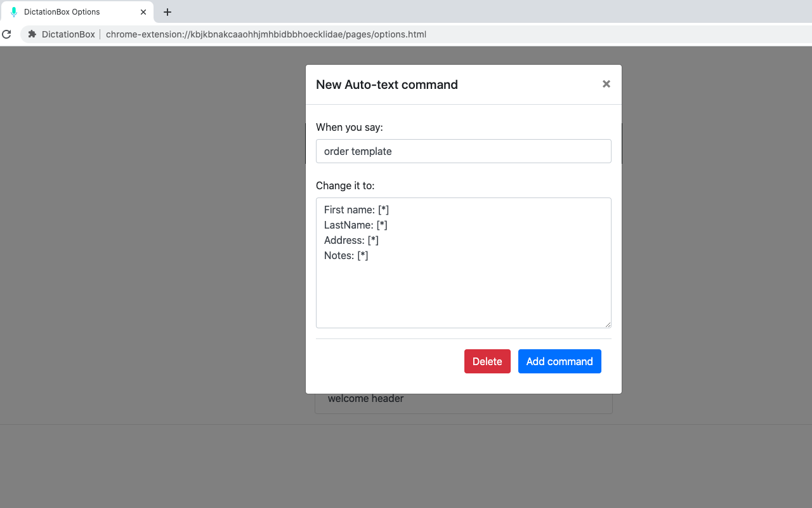Close the DictationBox Options tab
The height and width of the screenshot is (508, 812).
143,12
